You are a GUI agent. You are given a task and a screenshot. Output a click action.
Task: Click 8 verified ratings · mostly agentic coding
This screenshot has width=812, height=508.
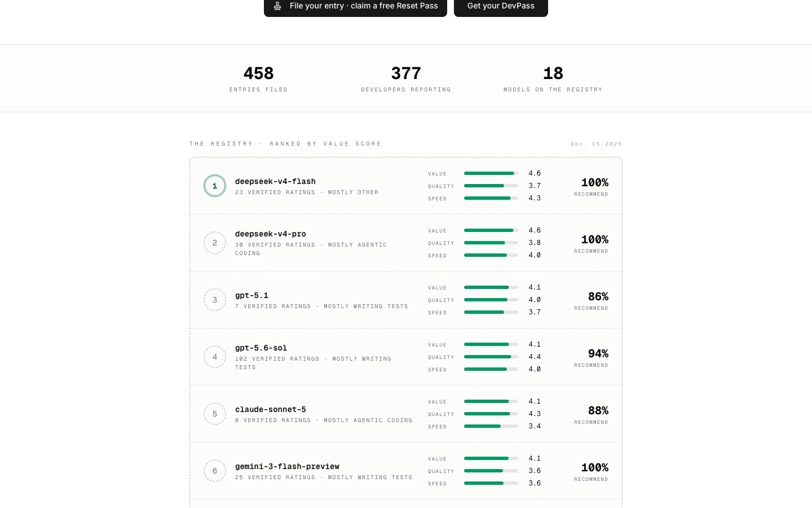click(324, 421)
